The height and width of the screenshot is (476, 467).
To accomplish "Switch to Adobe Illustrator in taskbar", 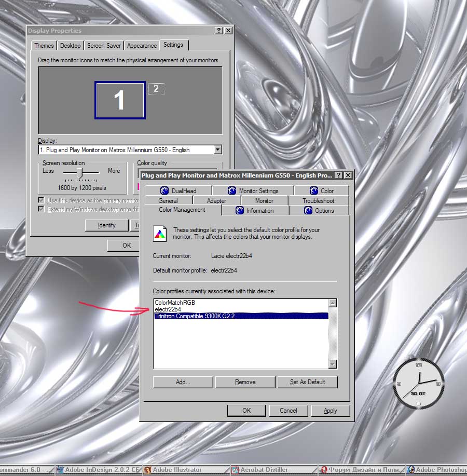I will click(186, 470).
